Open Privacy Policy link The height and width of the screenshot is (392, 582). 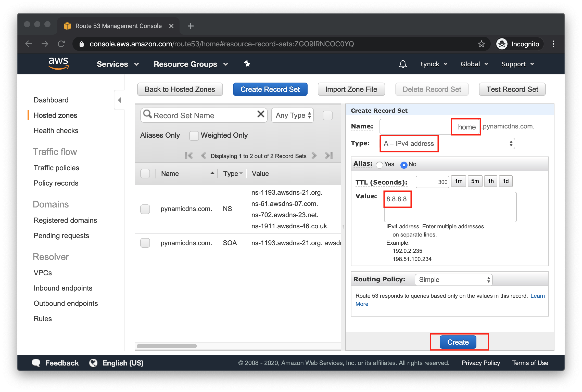click(481, 363)
